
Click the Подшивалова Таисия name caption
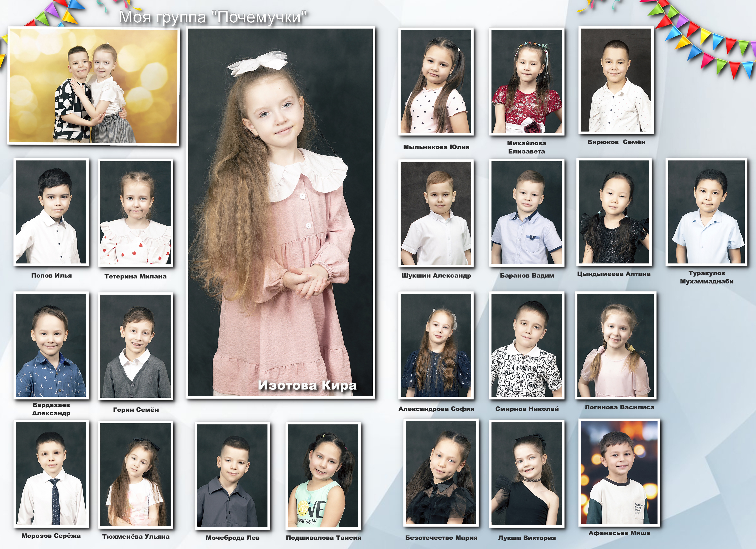(x=323, y=538)
